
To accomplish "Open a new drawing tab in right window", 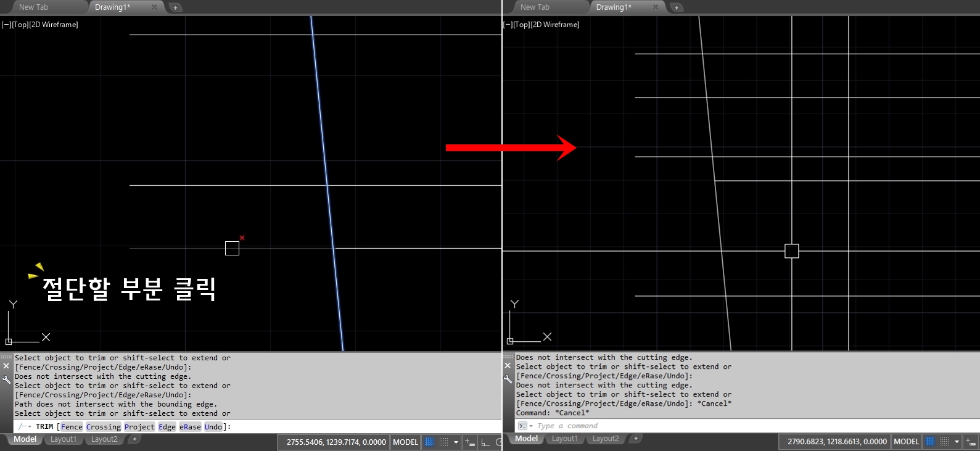I will (677, 7).
